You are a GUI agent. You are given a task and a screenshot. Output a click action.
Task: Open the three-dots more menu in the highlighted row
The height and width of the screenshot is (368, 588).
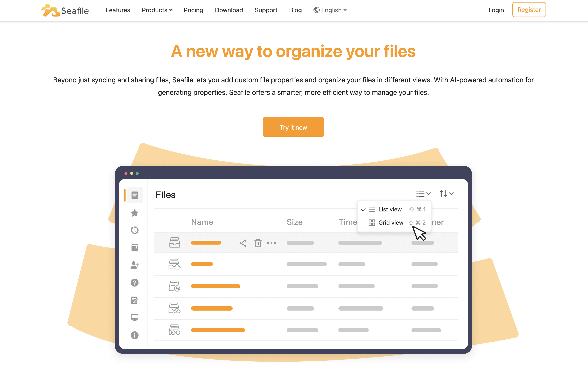(x=271, y=243)
